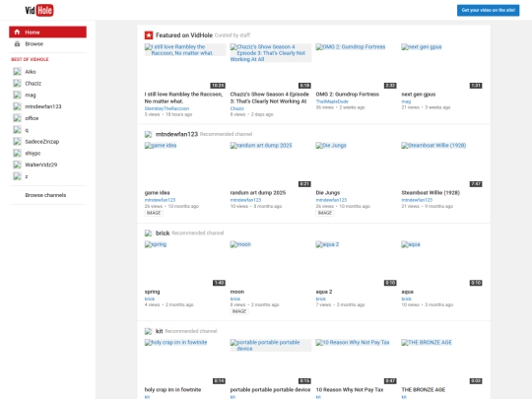Click the Home house icon in sidebar
Screen dimensions: 532x399
(17, 32)
